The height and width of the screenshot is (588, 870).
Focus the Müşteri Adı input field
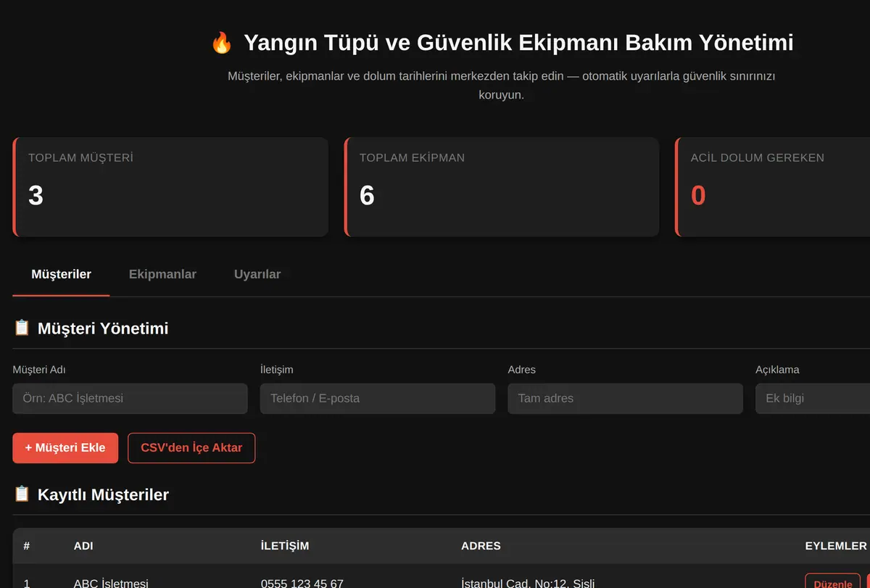(130, 399)
